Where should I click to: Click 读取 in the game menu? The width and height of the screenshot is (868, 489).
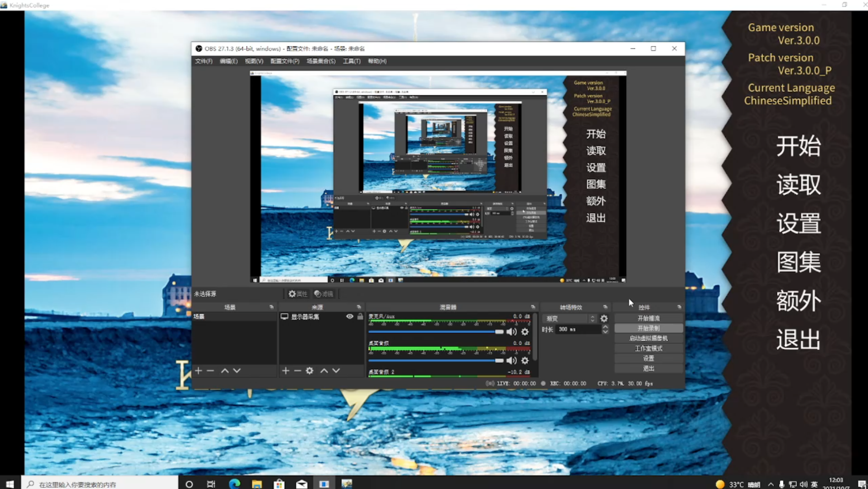point(798,185)
